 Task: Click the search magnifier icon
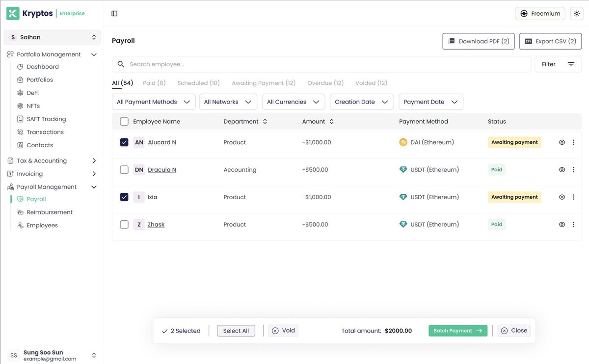tap(120, 64)
